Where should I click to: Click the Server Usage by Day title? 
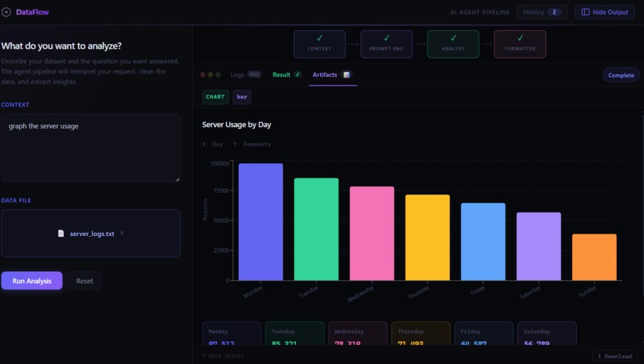(237, 125)
